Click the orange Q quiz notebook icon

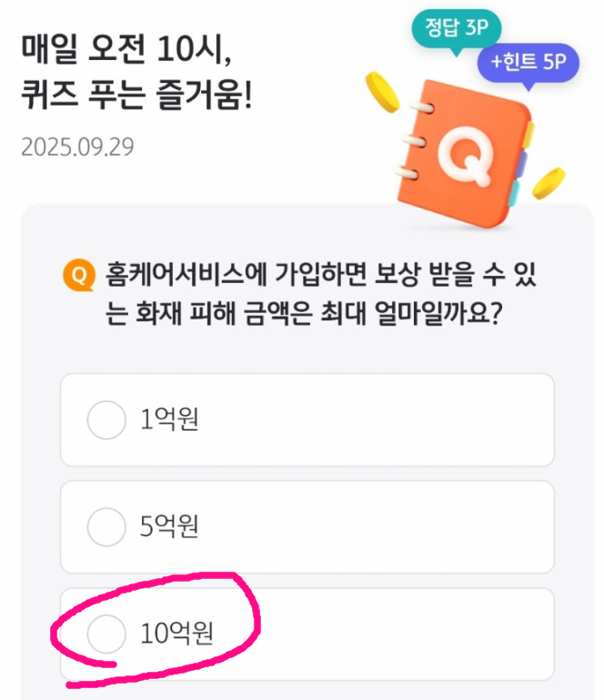[x=464, y=154]
